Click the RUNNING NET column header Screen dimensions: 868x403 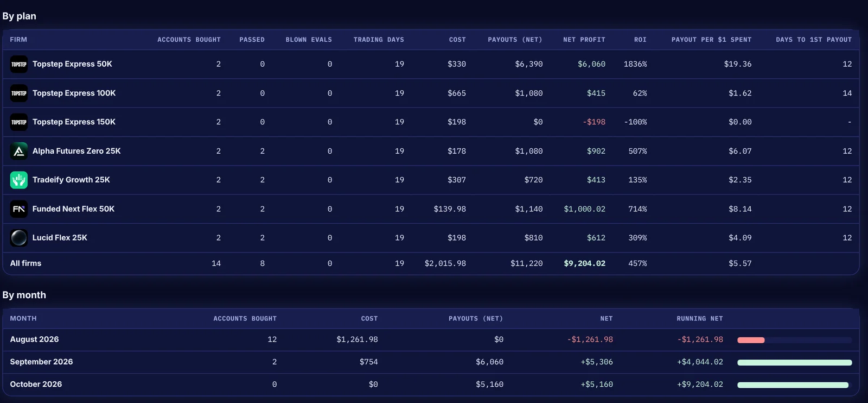[700, 318]
